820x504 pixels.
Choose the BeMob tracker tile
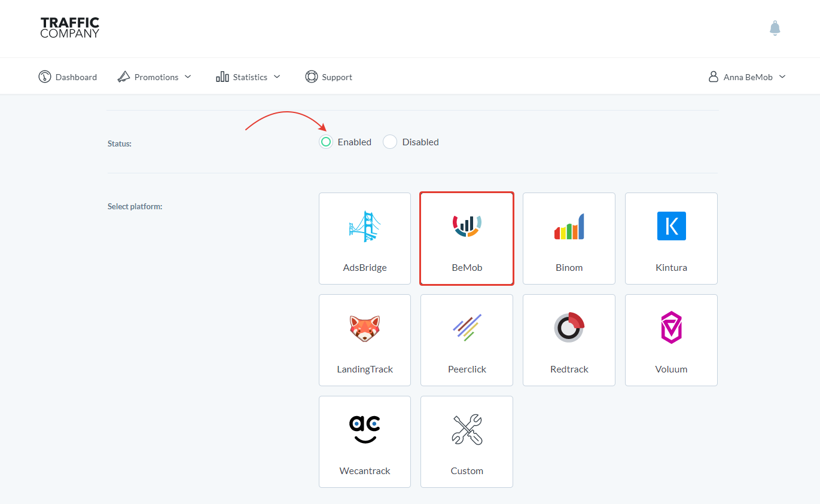point(467,239)
